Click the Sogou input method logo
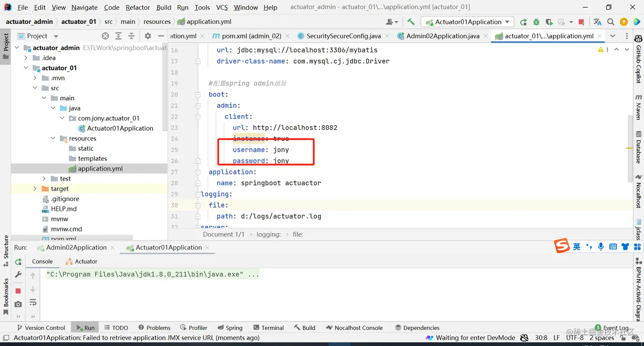The height and width of the screenshot is (346, 644). pos(562,246)
